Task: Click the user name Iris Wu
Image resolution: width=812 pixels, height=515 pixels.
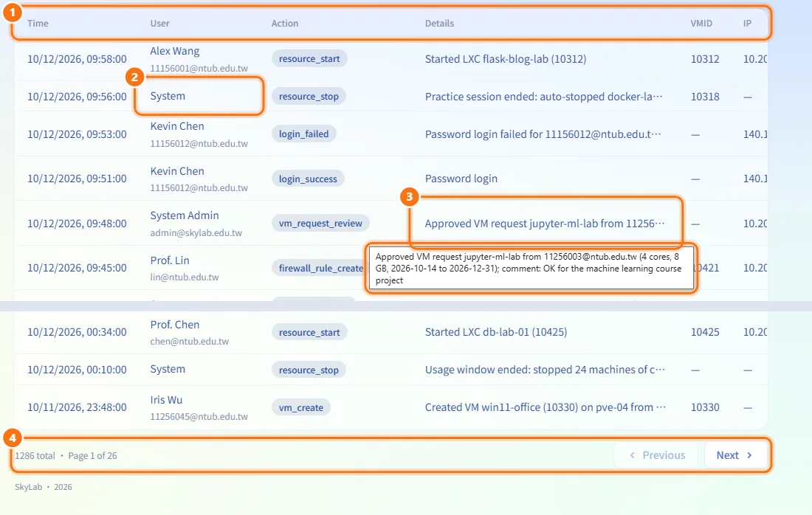Action: click(166, 400)
